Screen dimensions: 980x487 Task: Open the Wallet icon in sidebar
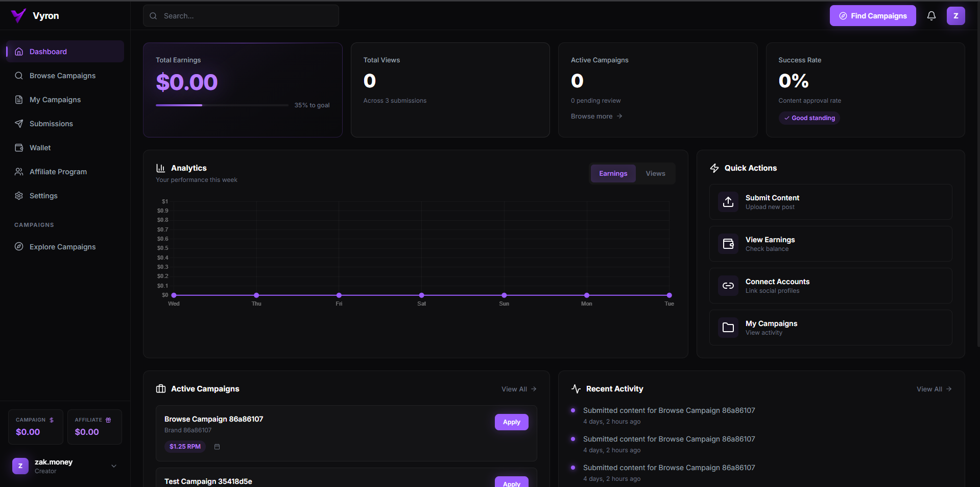tap(19, 148)
